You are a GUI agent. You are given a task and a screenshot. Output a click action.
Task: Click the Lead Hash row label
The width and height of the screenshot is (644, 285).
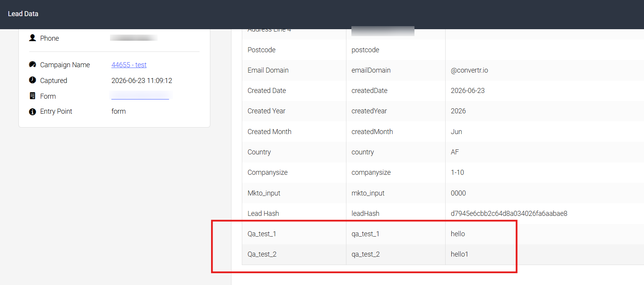point(263,214)
